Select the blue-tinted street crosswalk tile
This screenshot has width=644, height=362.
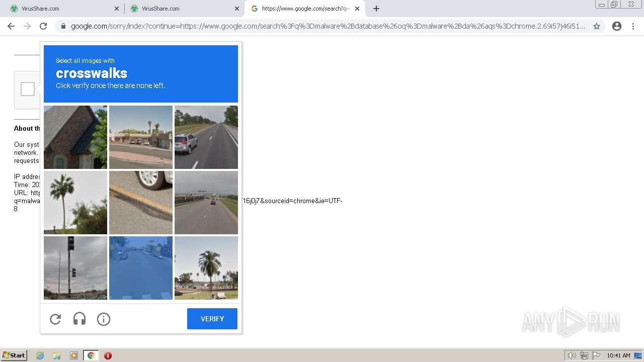point(141,268)
